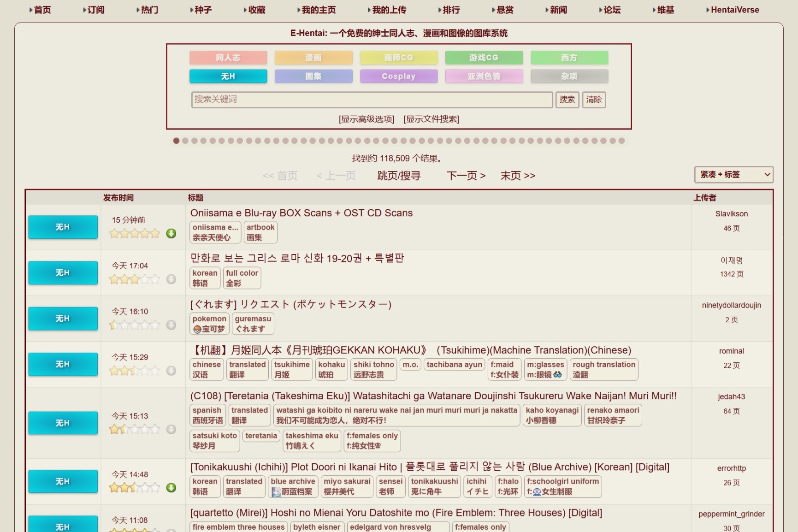Jump to last page via 末页 >>

(518, 176)
